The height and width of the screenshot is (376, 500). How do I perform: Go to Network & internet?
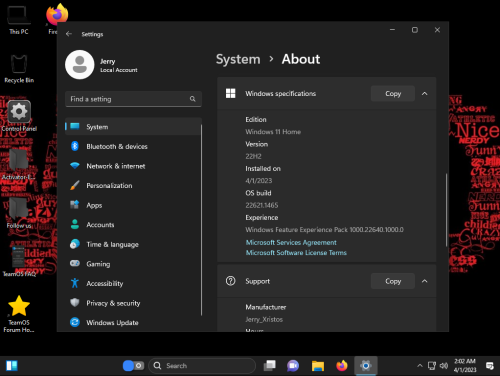pos(133,166)
